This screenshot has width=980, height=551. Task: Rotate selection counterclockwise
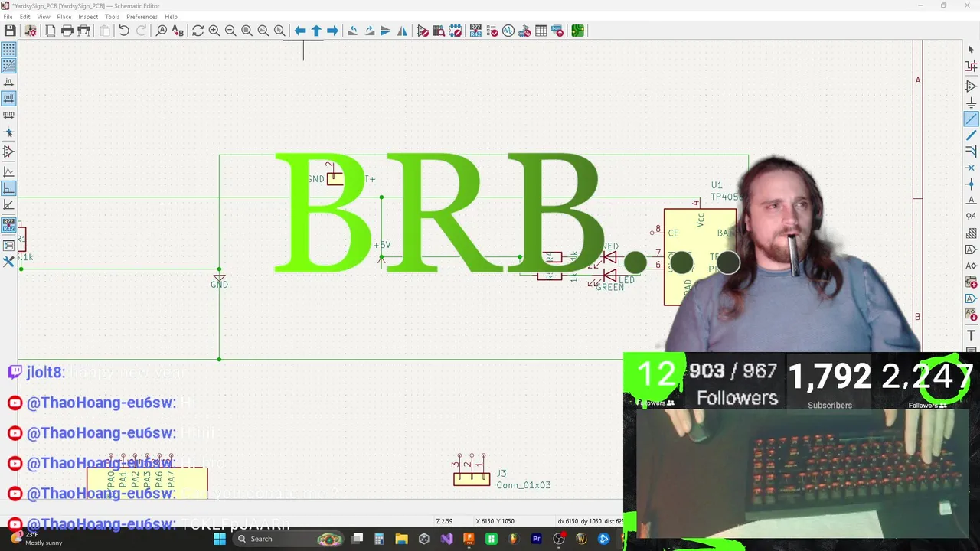coord(352,31)
